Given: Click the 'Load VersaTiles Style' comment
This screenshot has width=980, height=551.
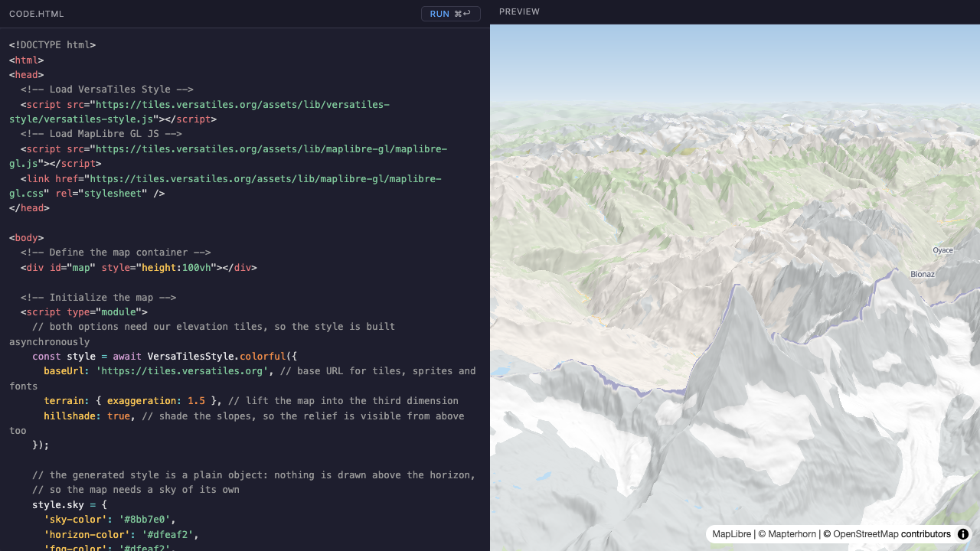Looking at the screenshot, I should click(107, 90).
